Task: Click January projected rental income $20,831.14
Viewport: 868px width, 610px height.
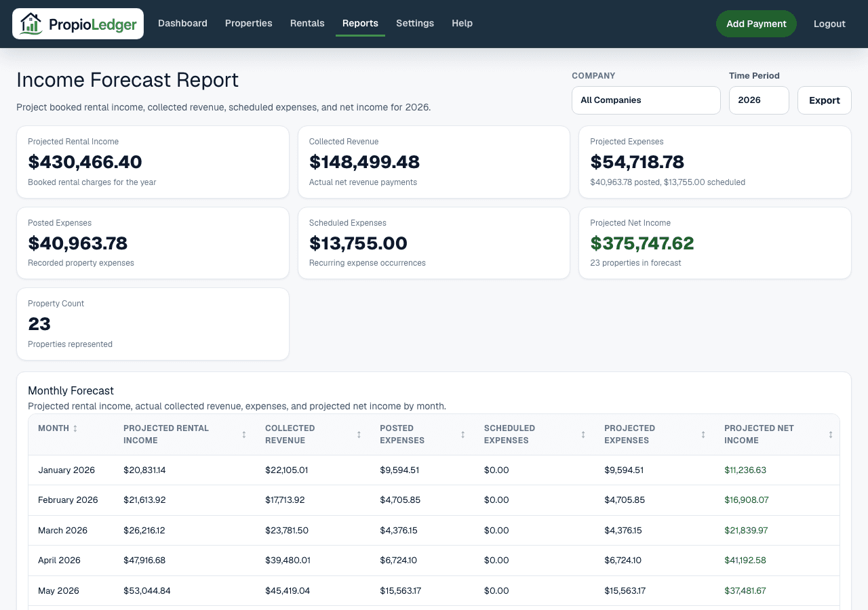Action: pyautogui.click(x=144, y=470)
